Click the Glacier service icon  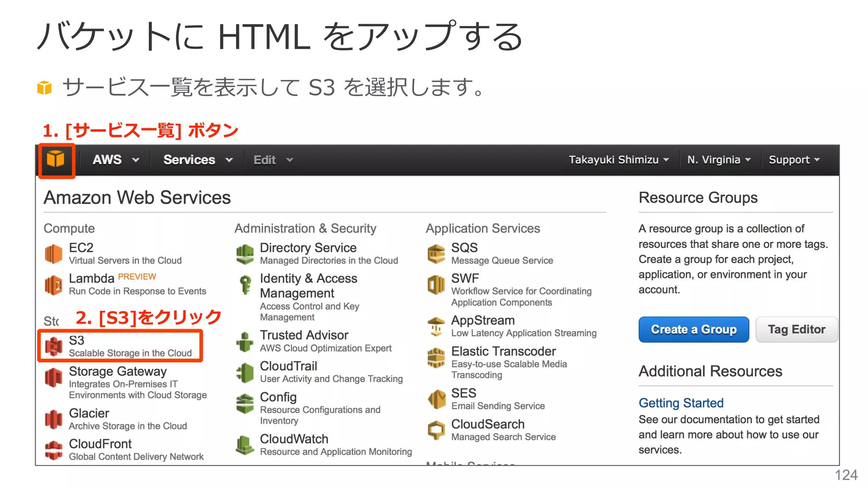pyautogui.click(x=53, y=419)
